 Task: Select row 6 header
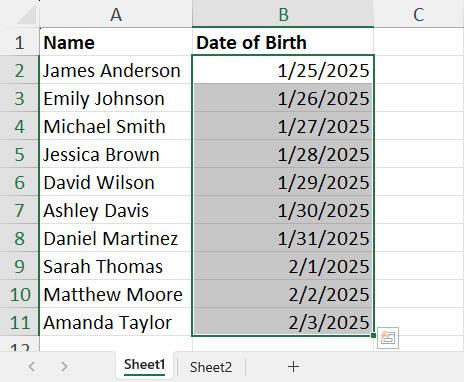click(19, 182)
